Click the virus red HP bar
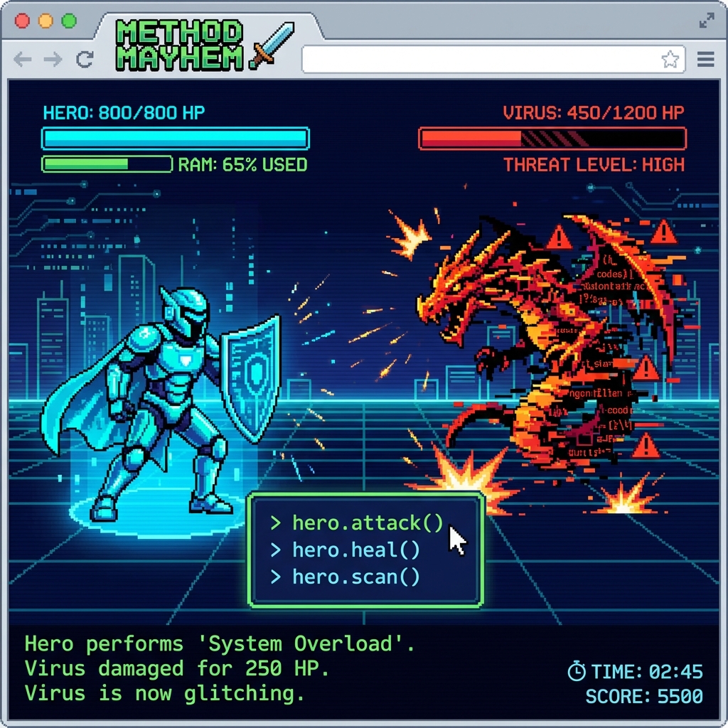 [x=552, y=138]
